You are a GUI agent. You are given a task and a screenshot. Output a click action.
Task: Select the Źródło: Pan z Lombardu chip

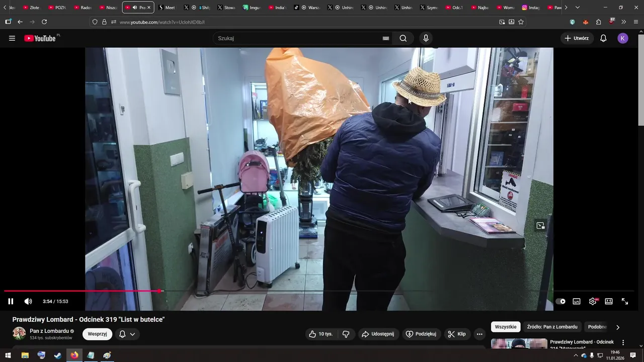pyautogui.click(x=552, y=327)
